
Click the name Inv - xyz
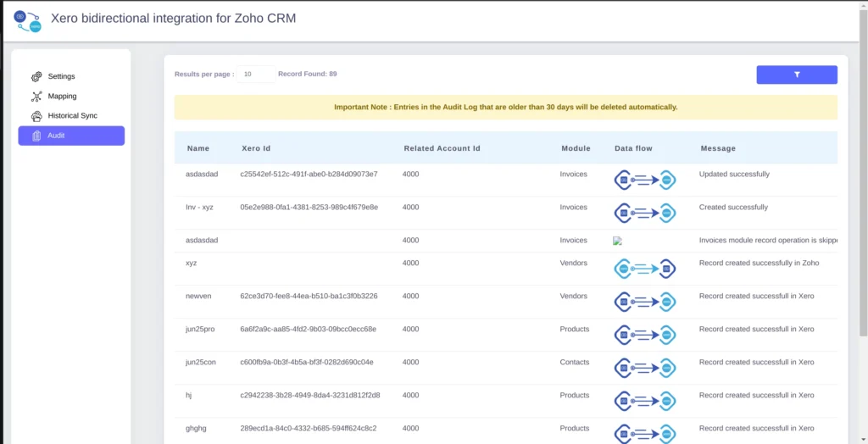click(199, 208)
